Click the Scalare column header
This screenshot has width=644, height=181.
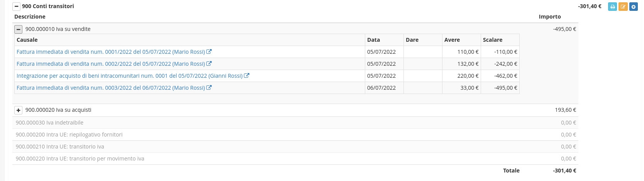(x=493, y=40)
